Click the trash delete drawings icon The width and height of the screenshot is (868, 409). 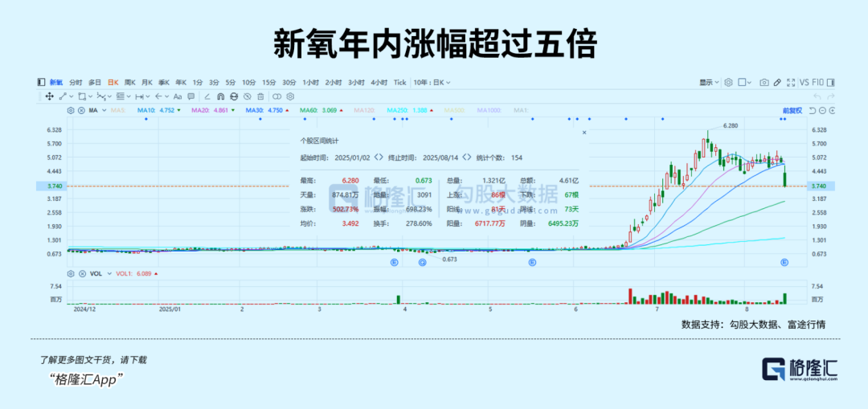(x=260, y=96)
